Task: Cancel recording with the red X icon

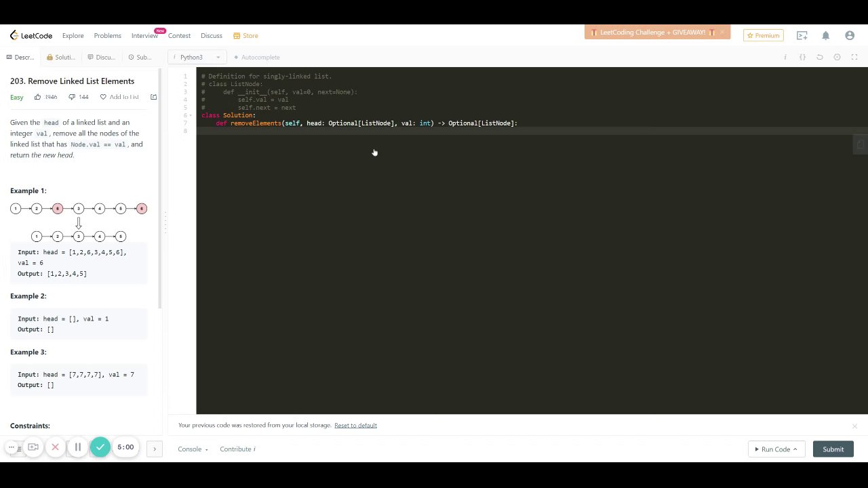Action: (x=55, y=447)
